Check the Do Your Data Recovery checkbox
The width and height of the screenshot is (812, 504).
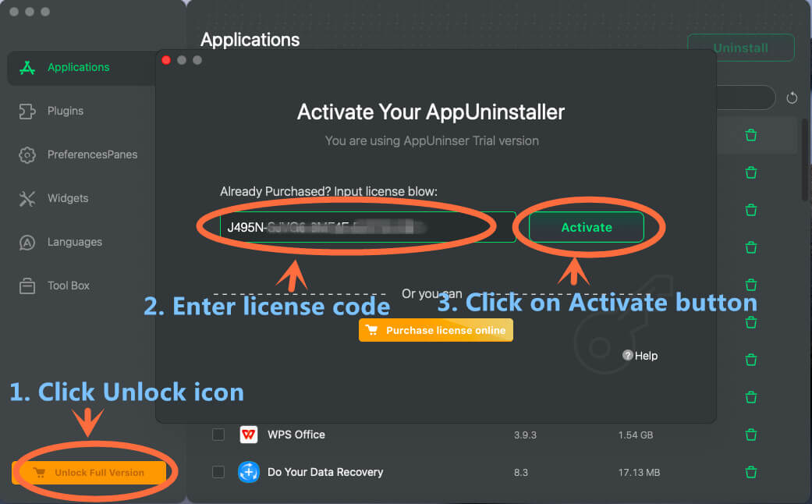click(x=218, y=472)
